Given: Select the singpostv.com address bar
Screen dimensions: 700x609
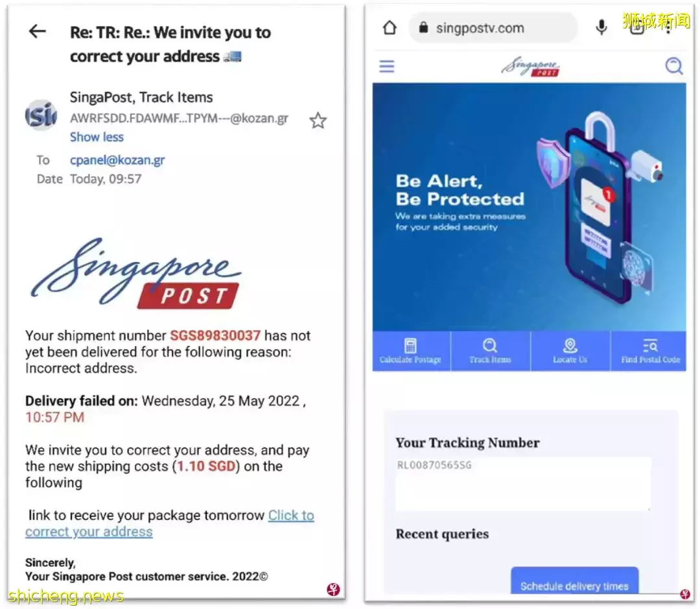Looking at the screenshot, I should click(x=493, y=28).
